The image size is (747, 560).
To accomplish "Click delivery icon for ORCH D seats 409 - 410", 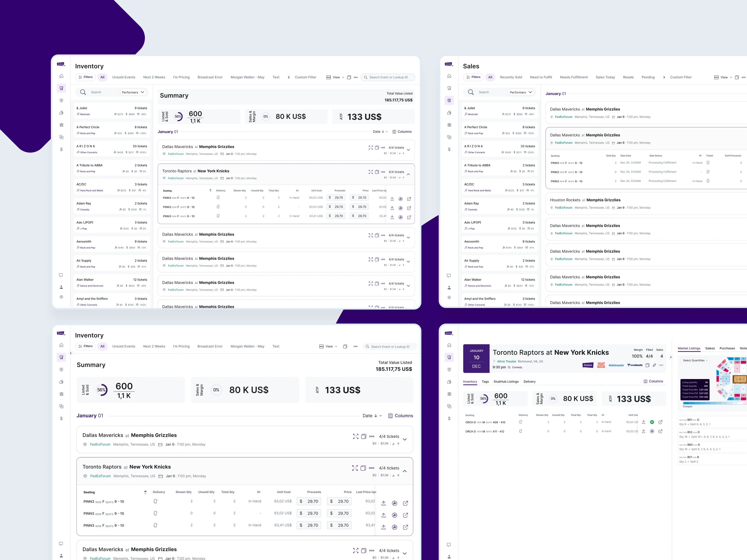I will (x=520, y=422).
